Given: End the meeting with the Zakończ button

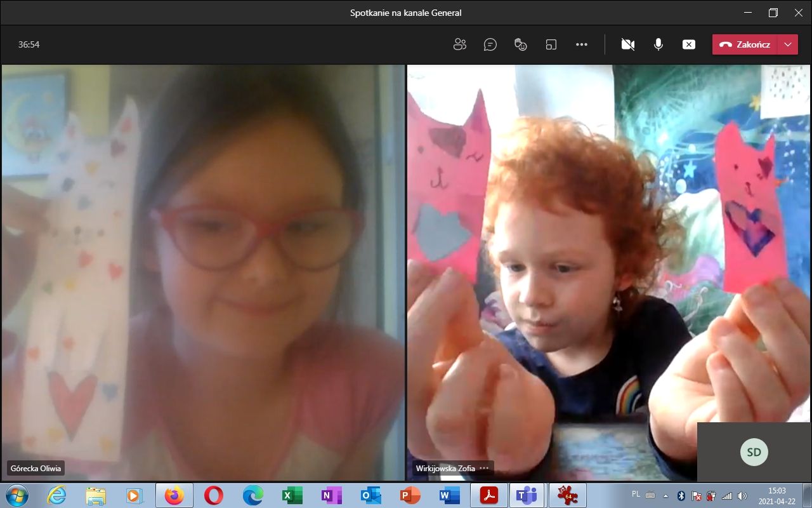Looking at the screenshot, I should click(x=745, y=44).
